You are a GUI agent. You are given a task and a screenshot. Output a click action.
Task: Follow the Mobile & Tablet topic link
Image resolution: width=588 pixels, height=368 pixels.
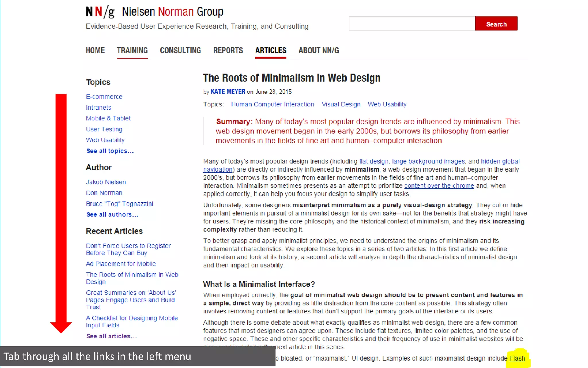pos(108,118)
